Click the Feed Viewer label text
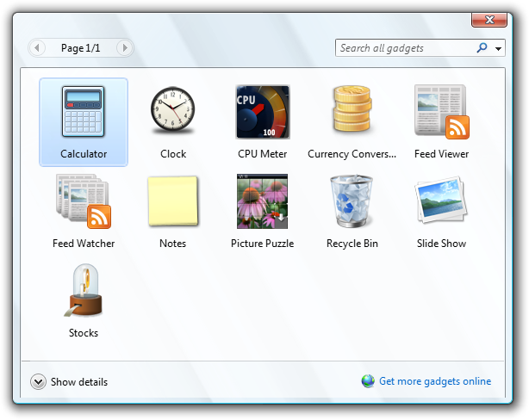 click(x=442, y=154)
